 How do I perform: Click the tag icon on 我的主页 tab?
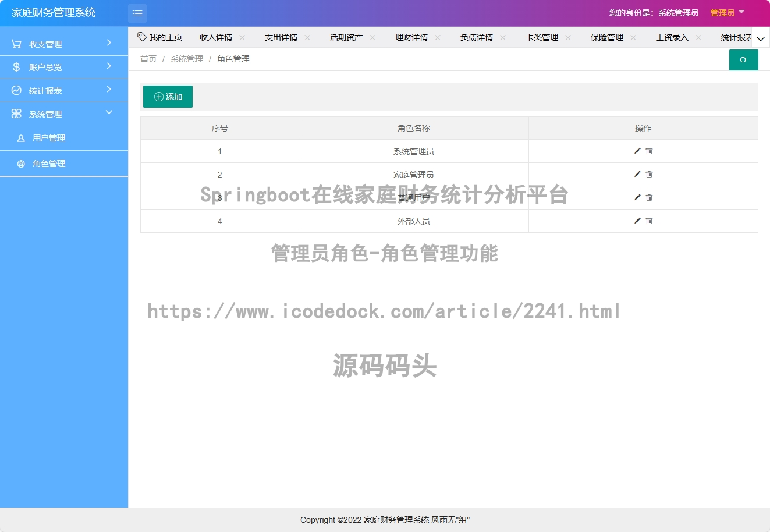coord(141,37)
